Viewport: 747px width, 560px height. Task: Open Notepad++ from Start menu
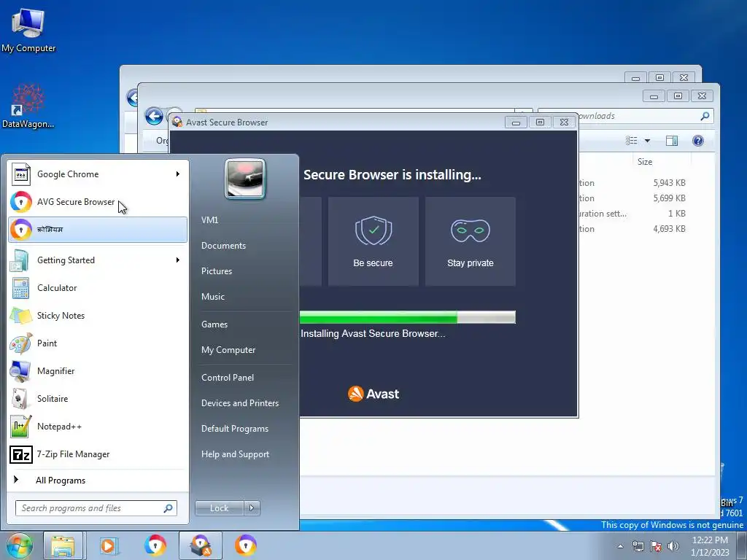(98, 426)
